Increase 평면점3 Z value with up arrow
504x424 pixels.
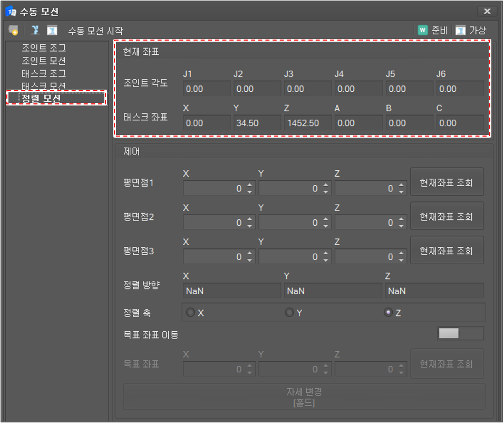(402, 254)
